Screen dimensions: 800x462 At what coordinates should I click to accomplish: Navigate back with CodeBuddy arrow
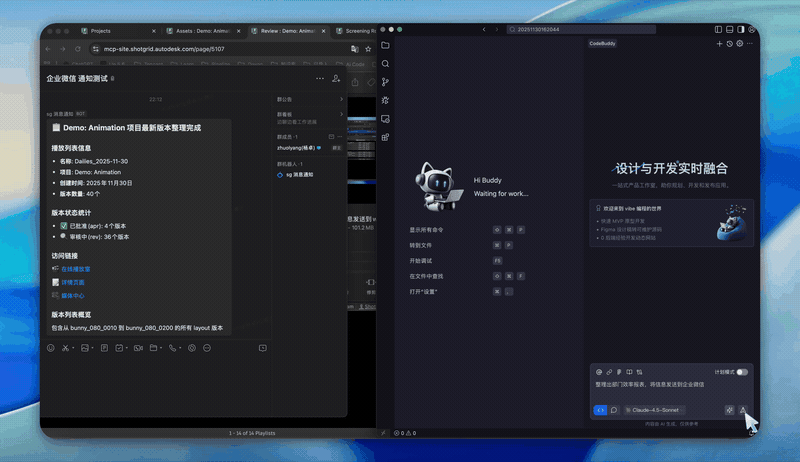point(484,30)
